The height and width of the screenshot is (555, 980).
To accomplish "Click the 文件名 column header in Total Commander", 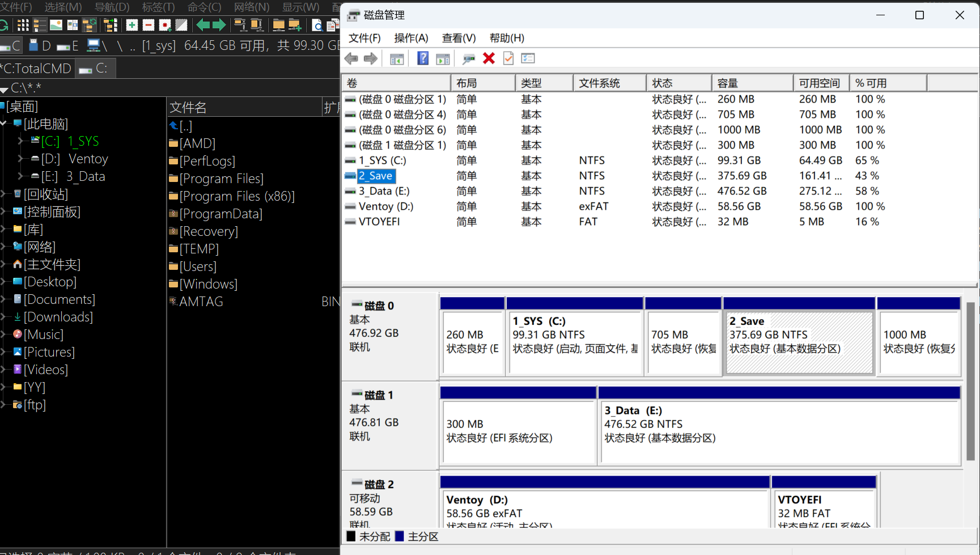I will pyautogui.click(x=245, y=107).
